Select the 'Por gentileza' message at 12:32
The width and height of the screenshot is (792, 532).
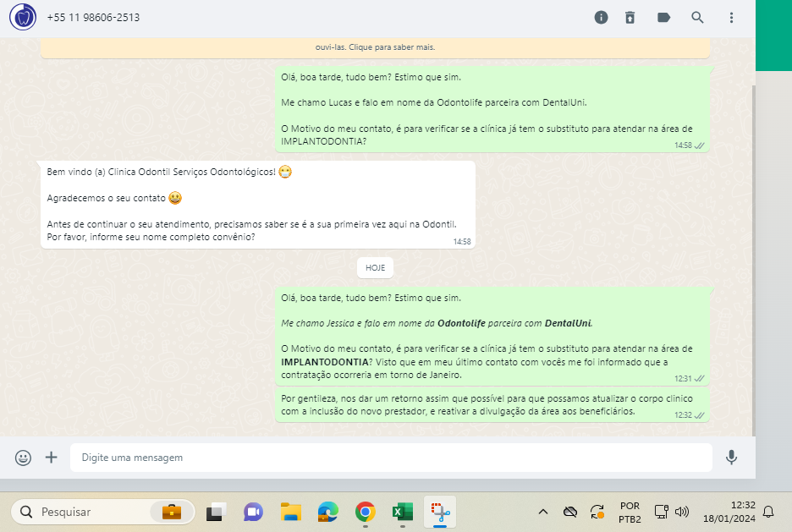pyautogui.click(x=492, y=405)
